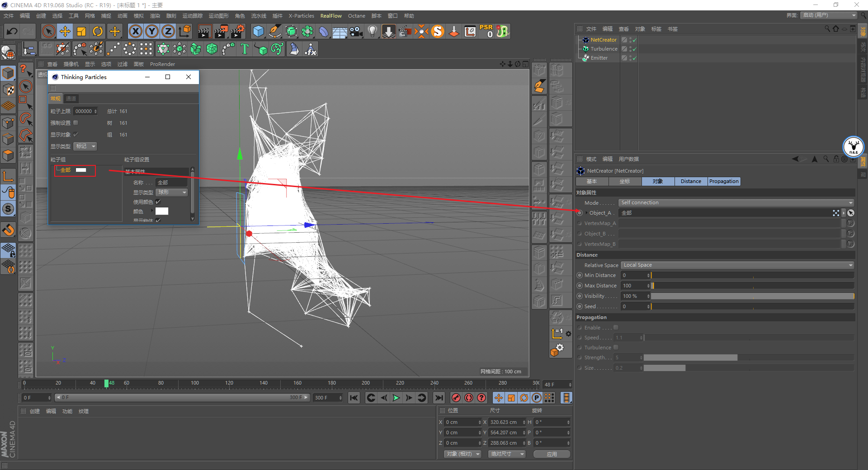Switch to the Propagation tab
Viewport: 868px width, 470px height.
point(724,181)
